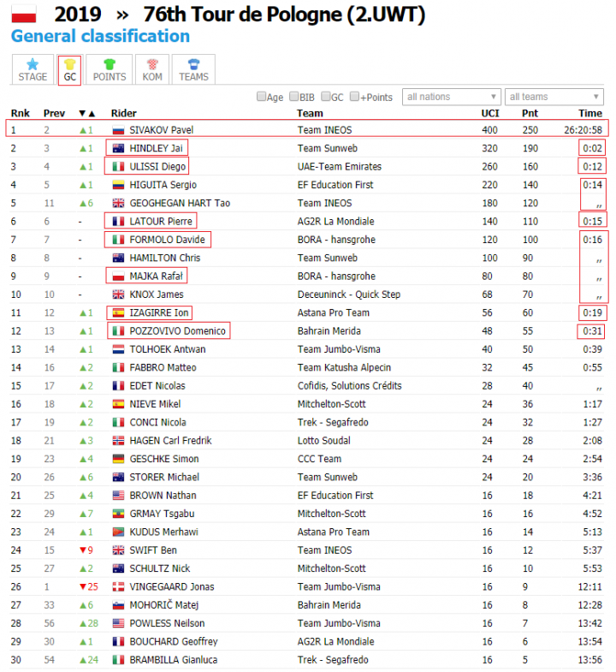Image resolution: width=616 pixels, height=672 pixels.
Task: Open rider HINDLEY Jai's page
Action: pos(156,148)
